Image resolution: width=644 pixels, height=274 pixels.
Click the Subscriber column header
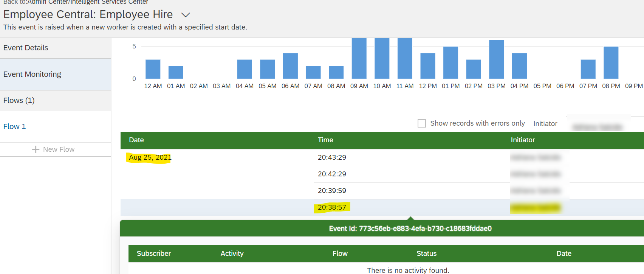[x=154, y=254]
